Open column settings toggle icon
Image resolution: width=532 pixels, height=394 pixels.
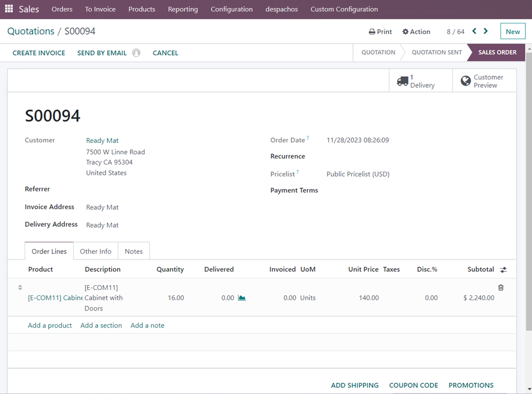click(503, 270)
